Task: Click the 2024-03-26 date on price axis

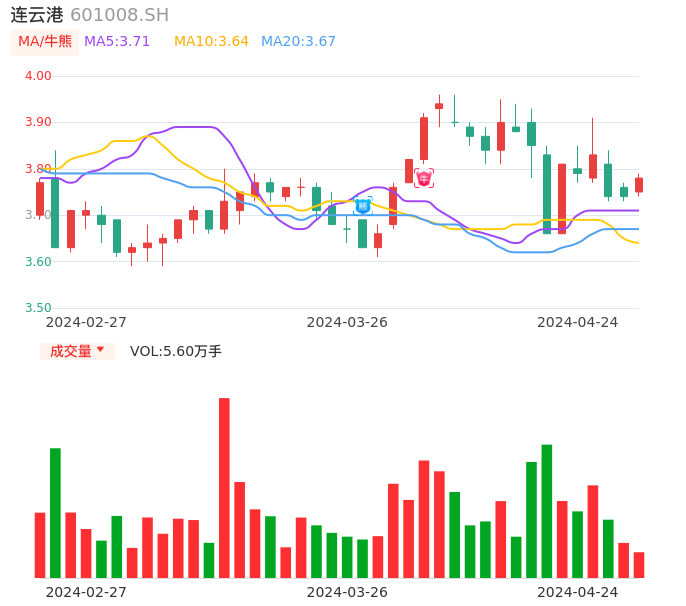Action: [x=347, y=322]
